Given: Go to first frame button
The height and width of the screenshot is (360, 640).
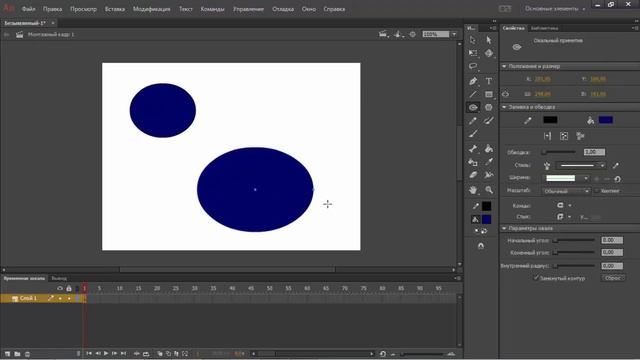Looking at the screenshot, I should click(89, 353).
